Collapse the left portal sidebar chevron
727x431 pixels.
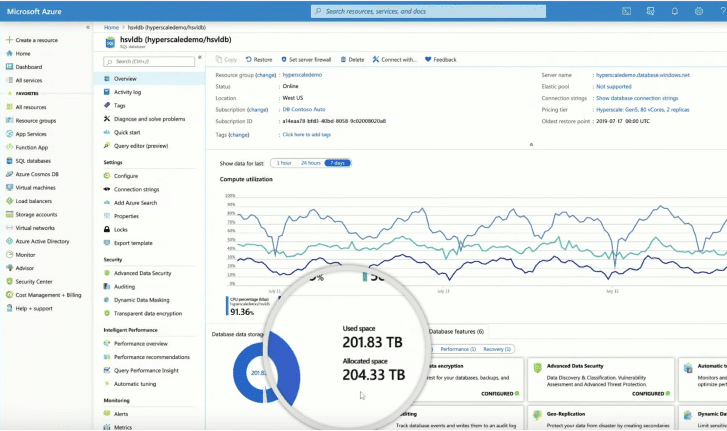88,27
